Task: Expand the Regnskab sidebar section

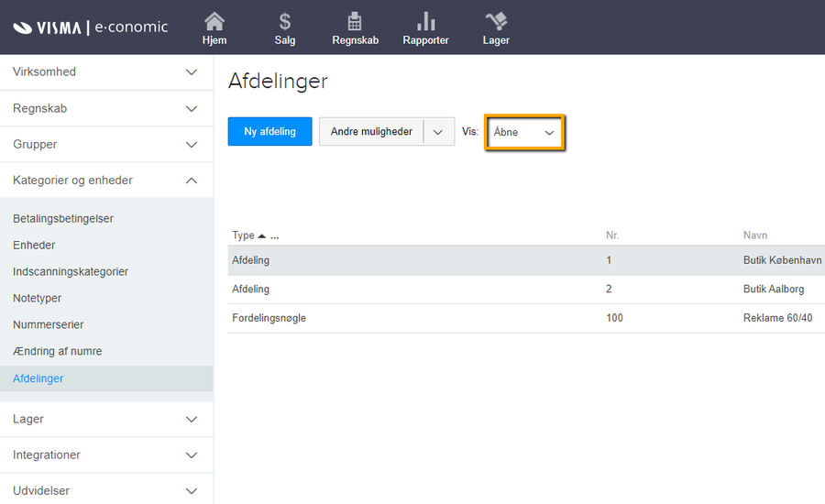Action: click(106, 108)
